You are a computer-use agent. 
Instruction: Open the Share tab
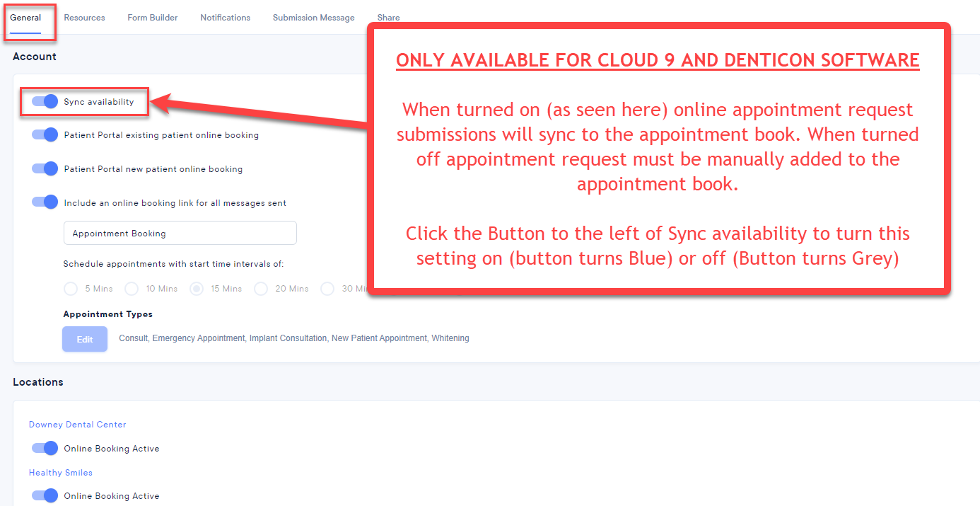tap(388, 18)
